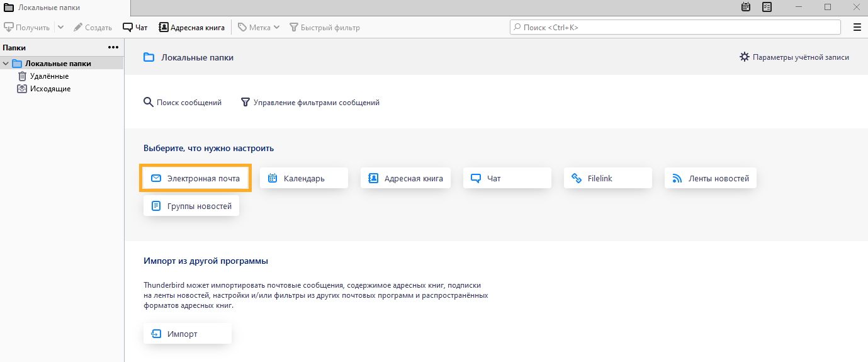Click the Импорт из другой программы heading

pyautogui.click(x=206, y=261)
